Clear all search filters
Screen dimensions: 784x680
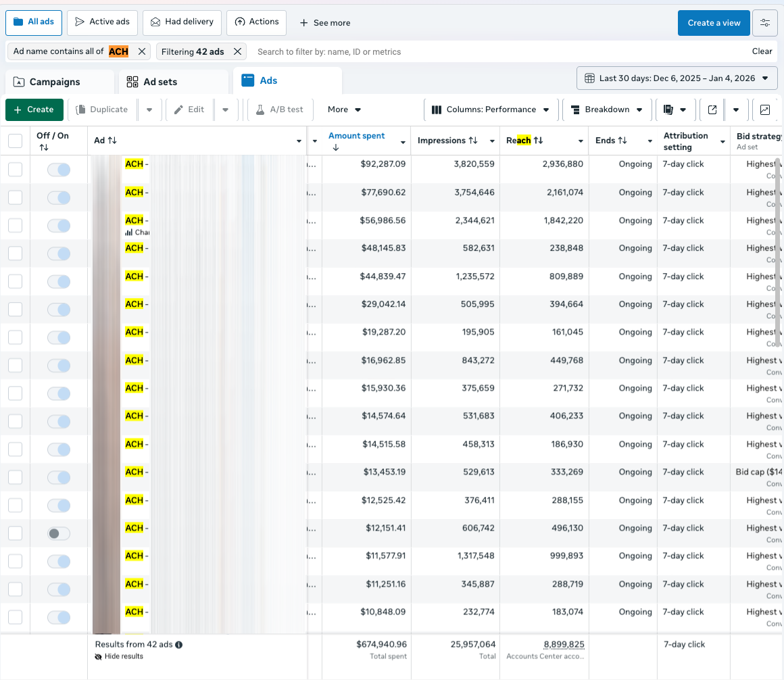tap(762, 51)
